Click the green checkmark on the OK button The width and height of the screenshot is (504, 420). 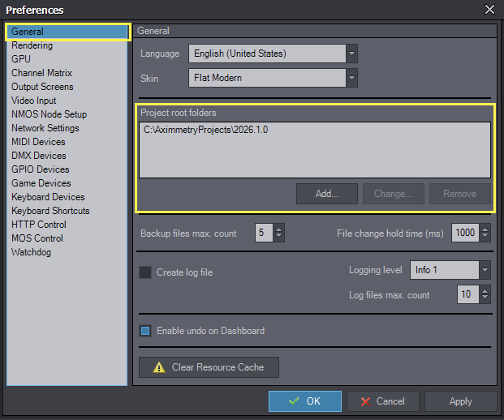tap(293, 401)
